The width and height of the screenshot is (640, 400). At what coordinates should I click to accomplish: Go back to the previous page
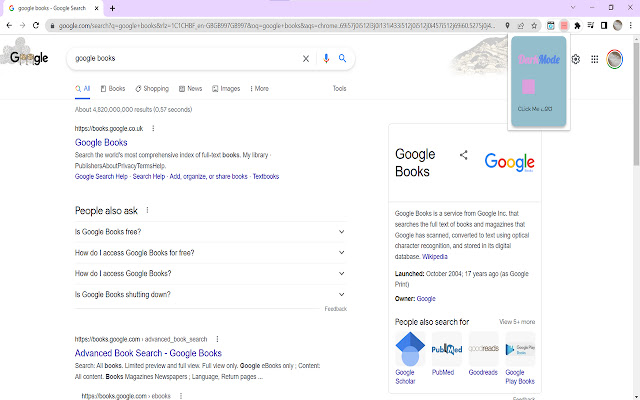pos(9,25)
